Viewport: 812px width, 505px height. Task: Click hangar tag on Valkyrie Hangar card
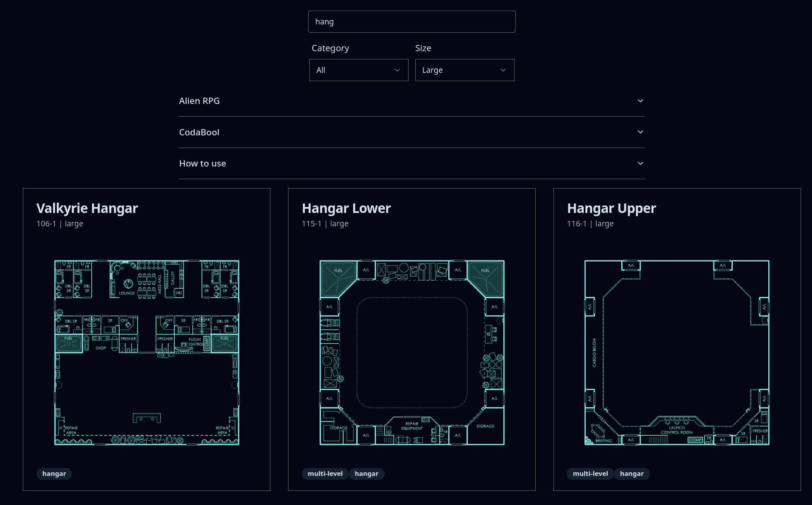click(x=54, y=474)
